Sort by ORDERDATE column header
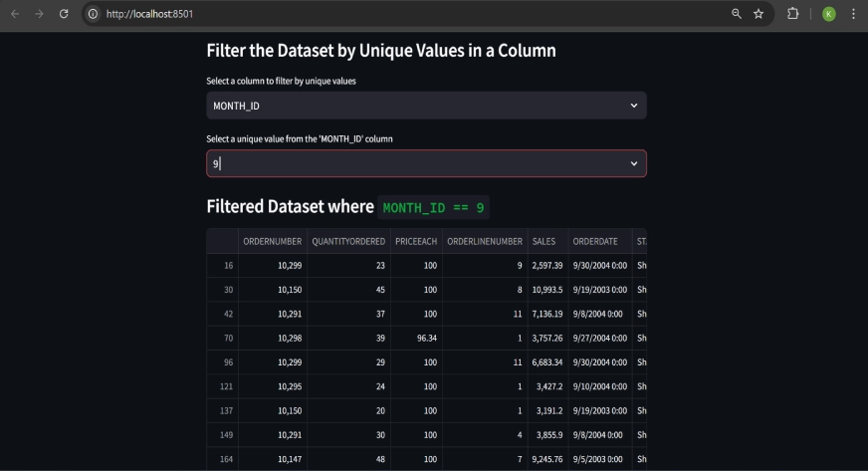 599,241
